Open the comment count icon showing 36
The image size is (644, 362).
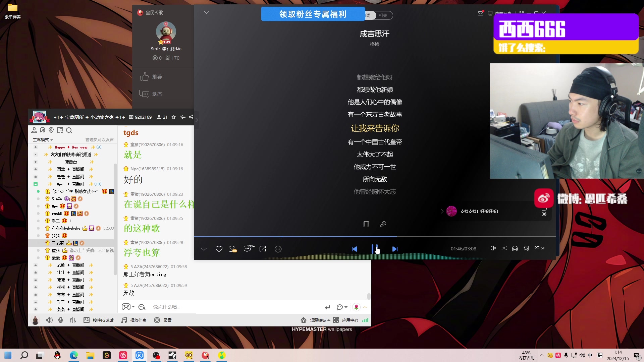pyautogui.click(x=544, y=212)
